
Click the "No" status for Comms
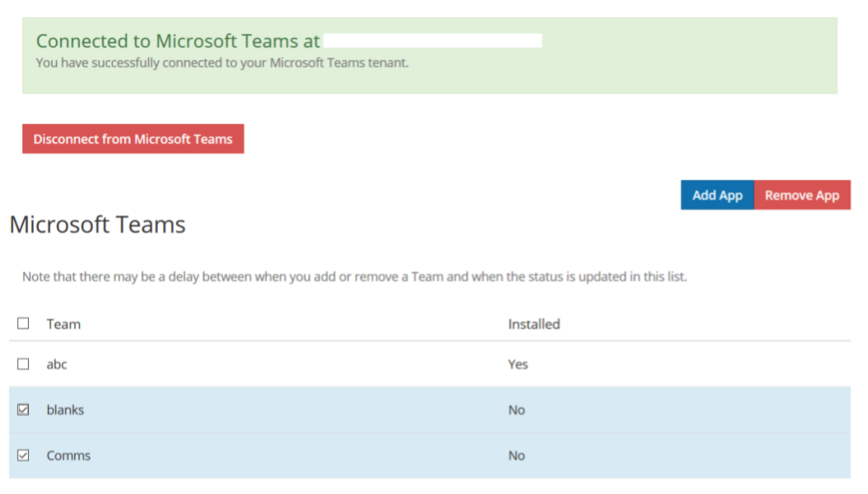click(x=517, y=455)
